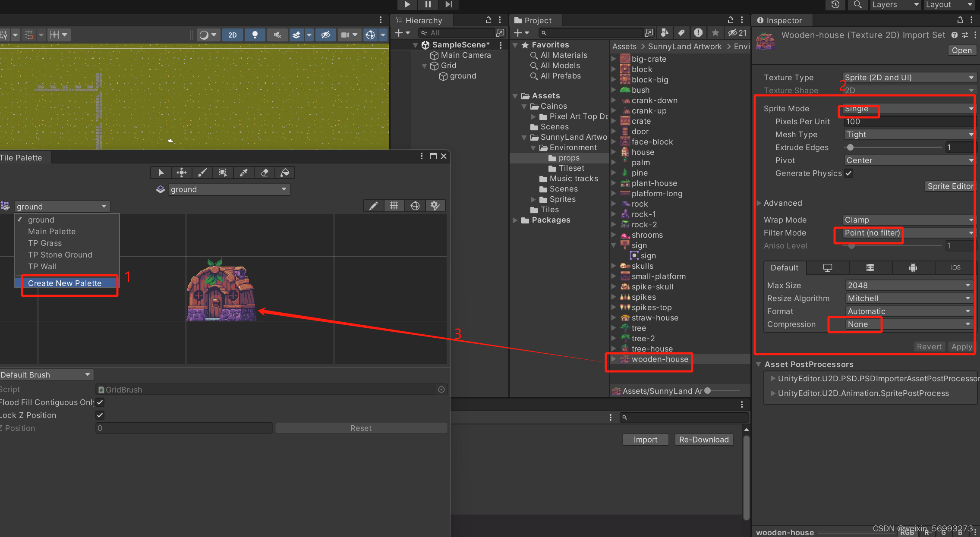Uncheck the Generate Physics checkbox

pos(849,173)
